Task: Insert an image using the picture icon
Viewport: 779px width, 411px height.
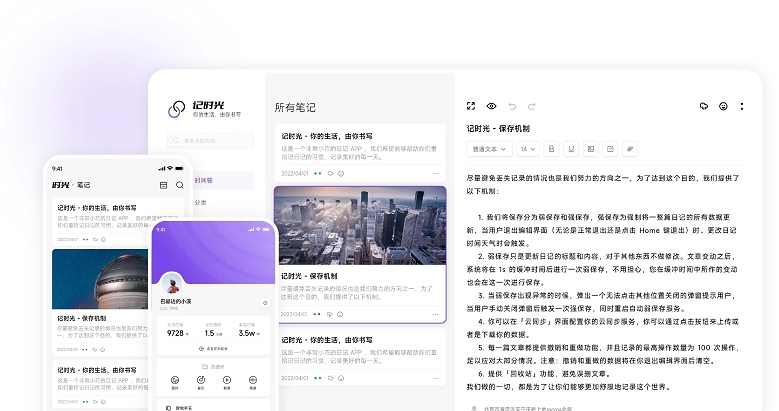Action: (x=591, y=149)
